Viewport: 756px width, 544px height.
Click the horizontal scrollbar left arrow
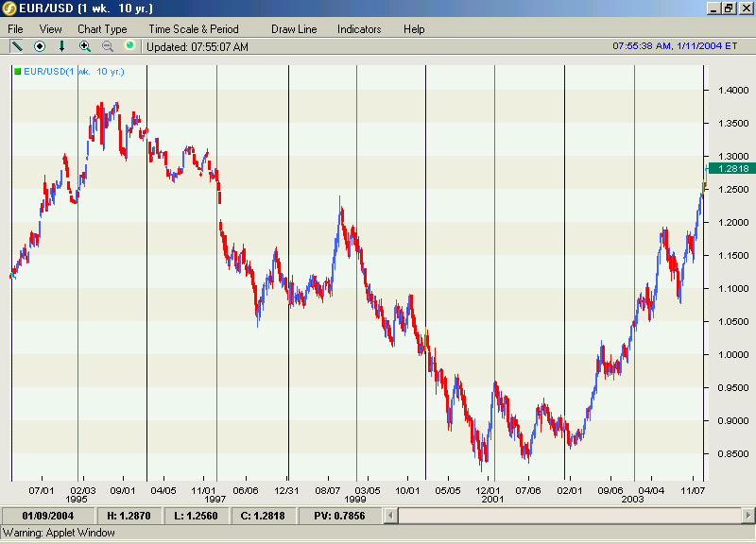click(390, 516)
